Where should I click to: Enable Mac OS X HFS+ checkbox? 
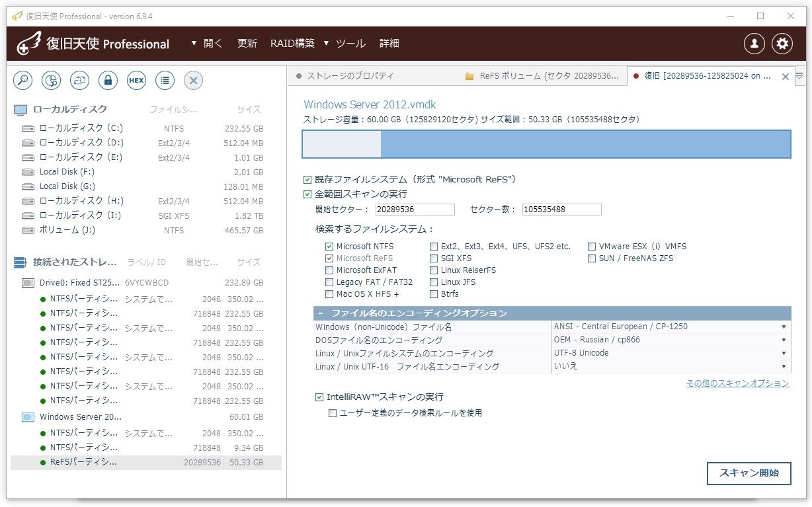point(329,294)
